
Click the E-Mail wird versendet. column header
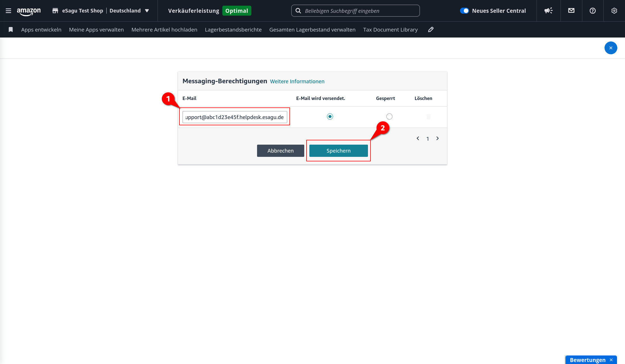point(321,98)
